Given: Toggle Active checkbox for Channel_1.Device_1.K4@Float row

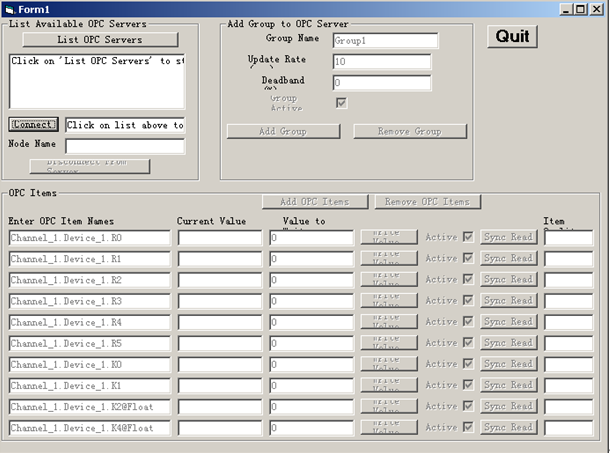Looking at the screenshot, I should point(468,427).
